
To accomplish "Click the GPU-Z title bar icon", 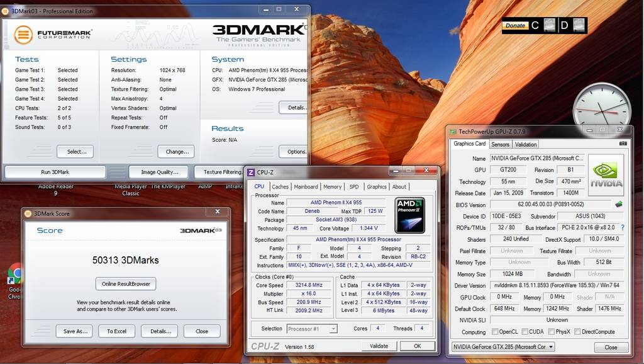I will click(453, 132).
